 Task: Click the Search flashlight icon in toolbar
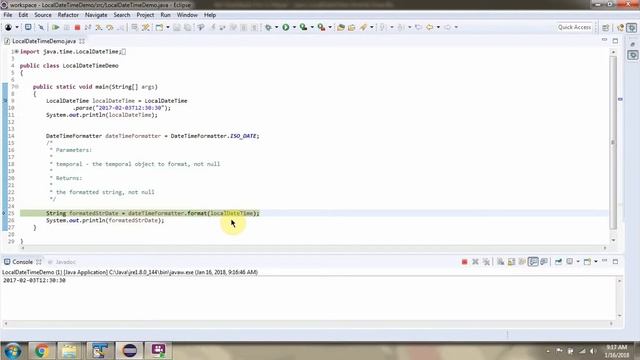[x=363, y=27]
